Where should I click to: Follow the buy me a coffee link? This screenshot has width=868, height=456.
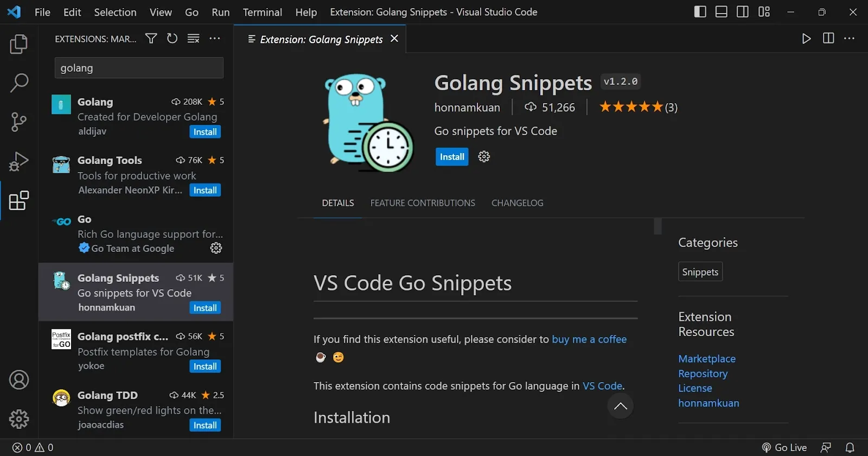click(589, 339)
